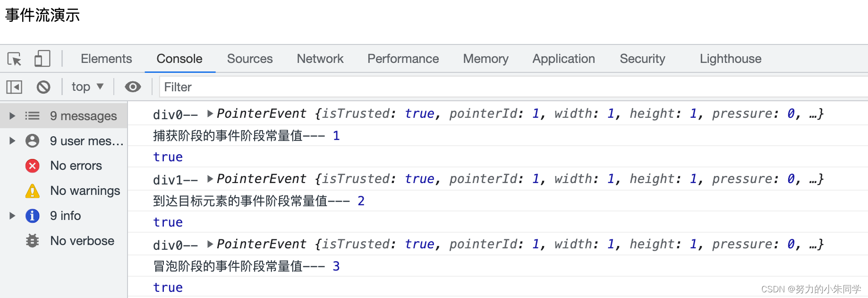Viewport: 868px width, 298px height.
Task: Switch to the Elements tab
Action: [x=106, y=59]
